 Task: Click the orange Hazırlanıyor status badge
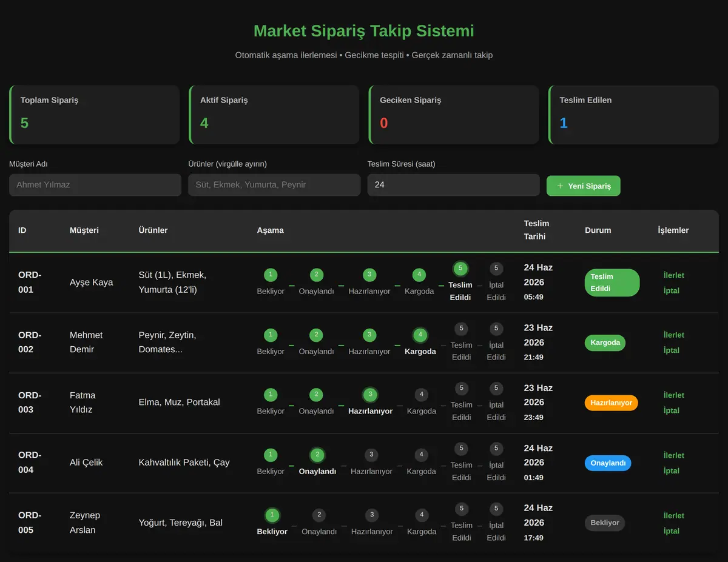[611, 403]
